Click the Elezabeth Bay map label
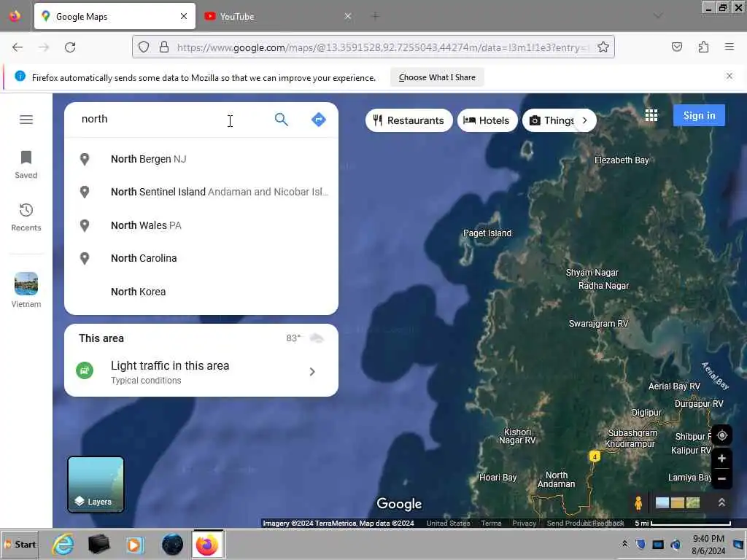The height and width of the screenshot is (560, 747). click(x=622, y=160)
